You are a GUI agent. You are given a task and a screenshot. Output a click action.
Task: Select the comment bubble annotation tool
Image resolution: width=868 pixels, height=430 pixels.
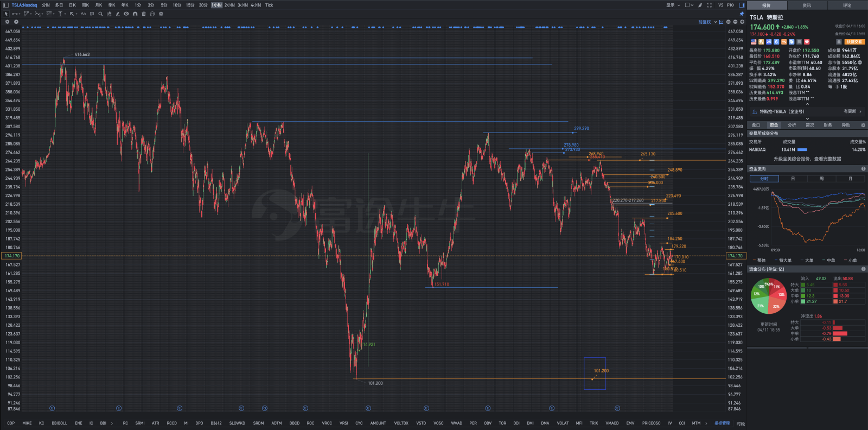(x=92, y=14)
